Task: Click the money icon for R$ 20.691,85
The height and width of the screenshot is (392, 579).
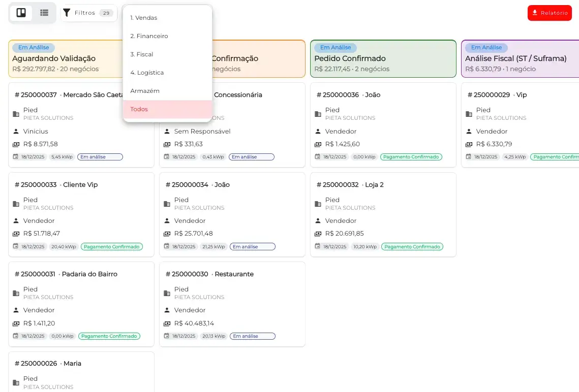Action: (x=318, y=234)
